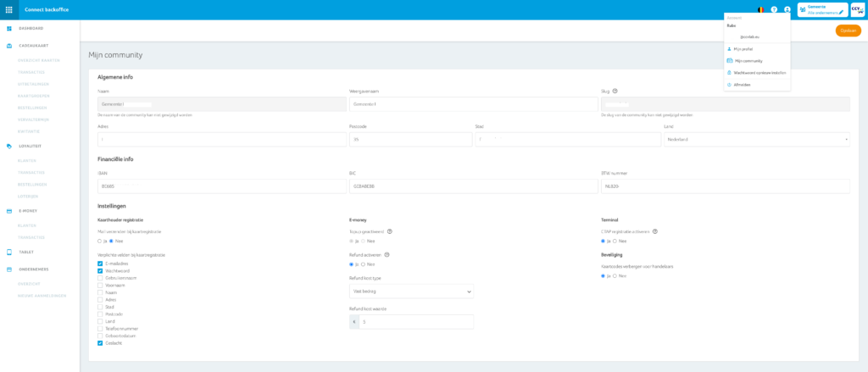
Task: Click the Dashboard sidebar icon
Action: tap(8, 28)
